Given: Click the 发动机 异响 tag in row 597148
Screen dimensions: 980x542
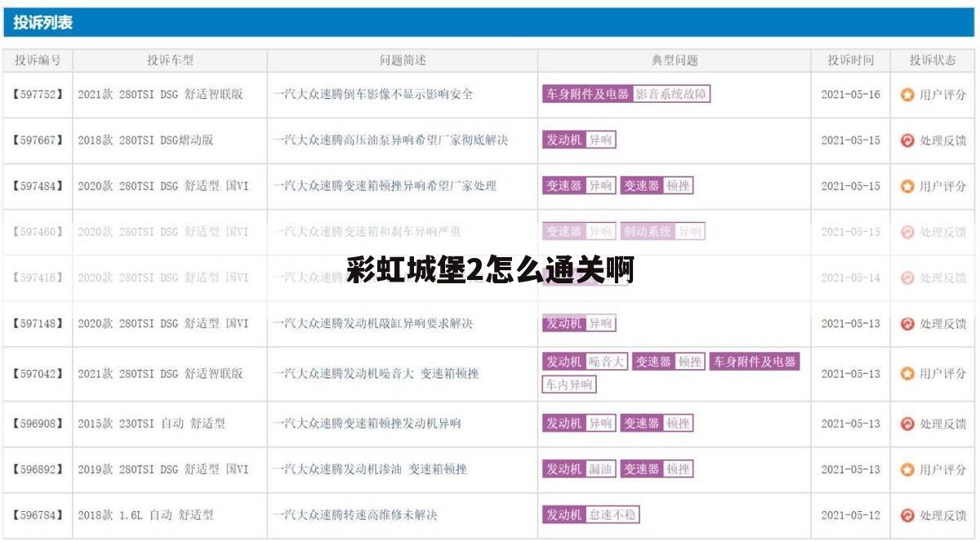Looking at the screenshot, I should pos(579,323).
